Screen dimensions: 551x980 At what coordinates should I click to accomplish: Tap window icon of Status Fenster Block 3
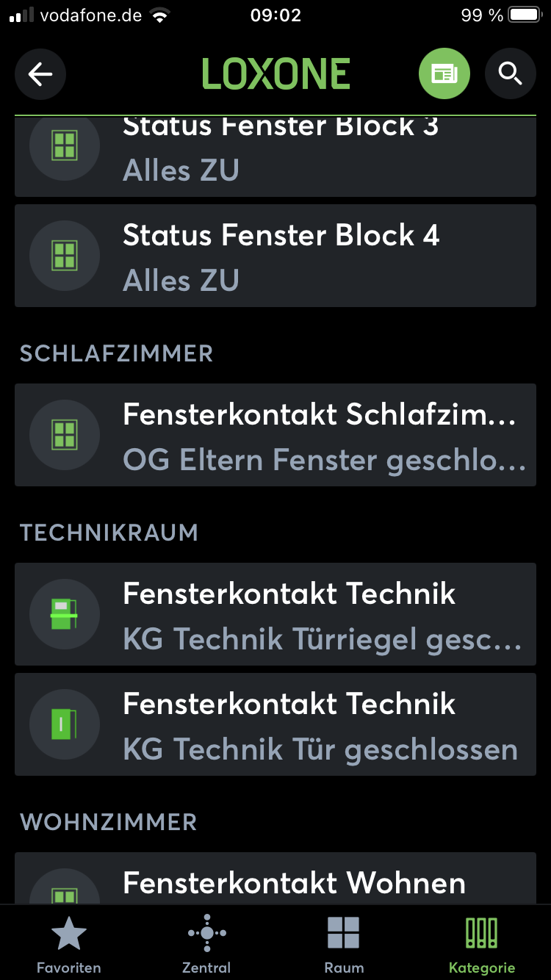pos(65,145)
